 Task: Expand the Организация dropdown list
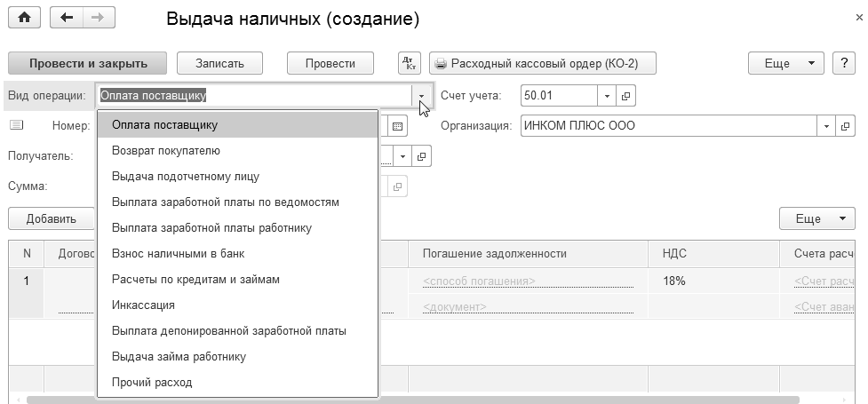point(826,125)
